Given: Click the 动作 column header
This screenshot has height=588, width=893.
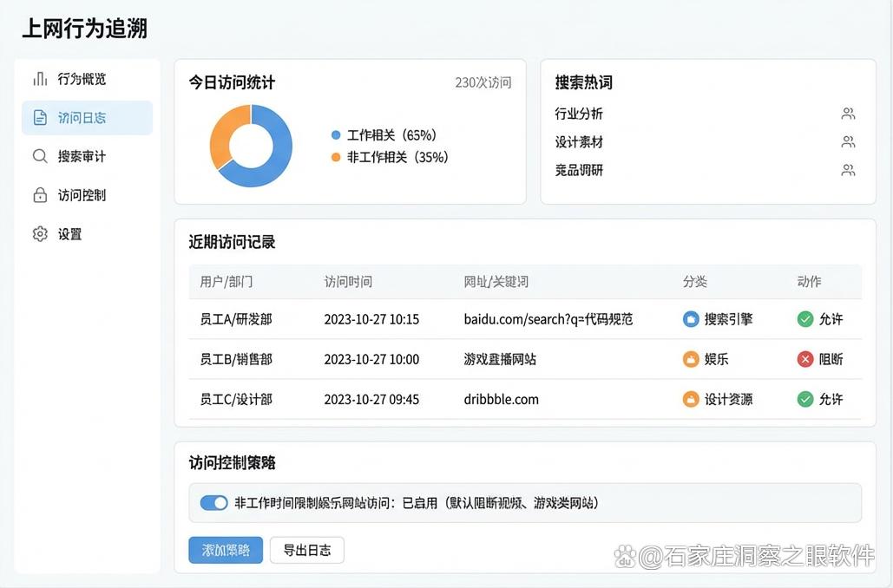Looking at the screenshot, I should (809, 282).
